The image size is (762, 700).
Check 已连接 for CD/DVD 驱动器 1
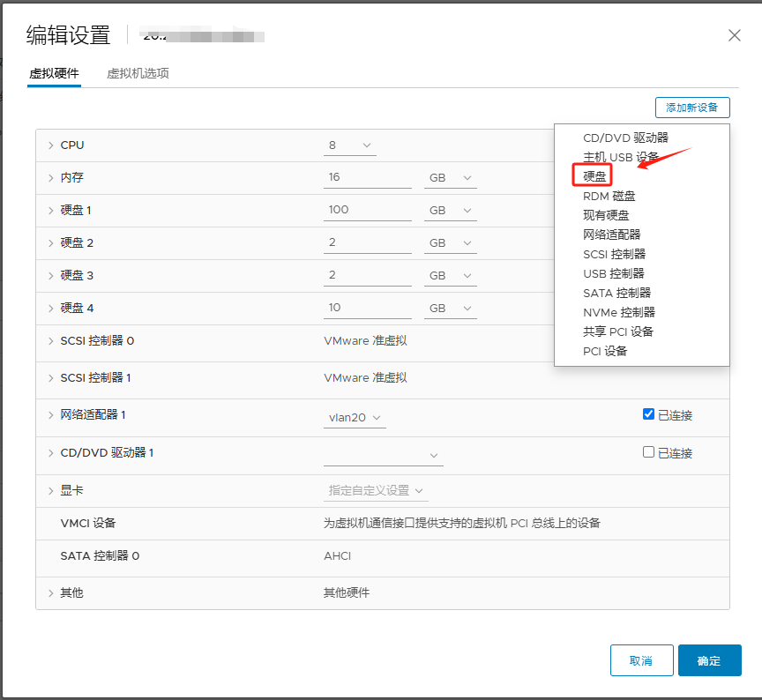648,451
